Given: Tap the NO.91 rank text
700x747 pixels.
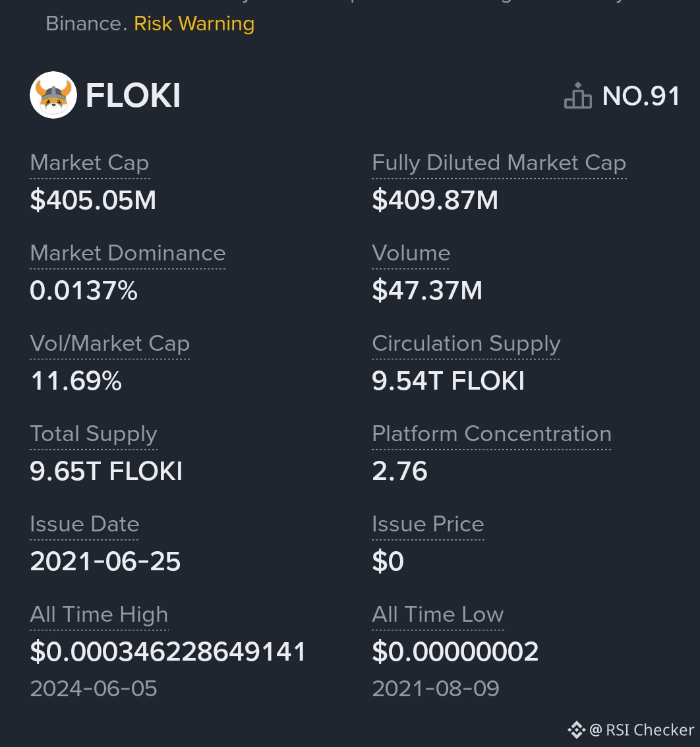Looking at the screenshot, I should [x=641, y=96].
